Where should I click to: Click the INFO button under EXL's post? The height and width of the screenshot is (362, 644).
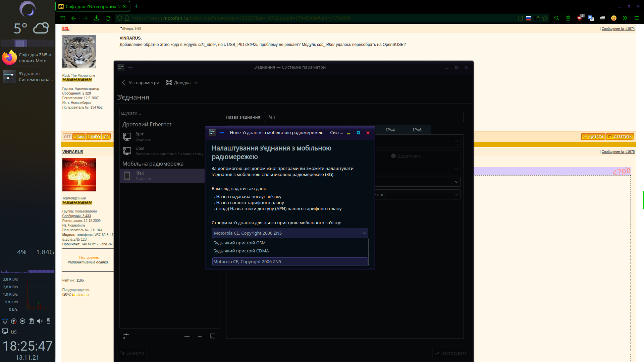(x=93, y=137)
